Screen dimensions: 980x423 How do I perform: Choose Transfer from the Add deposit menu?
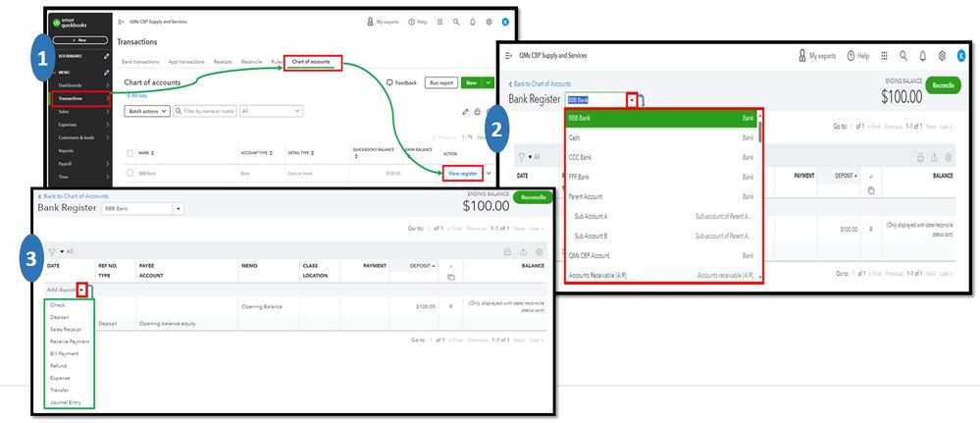(x=60, y=390)
